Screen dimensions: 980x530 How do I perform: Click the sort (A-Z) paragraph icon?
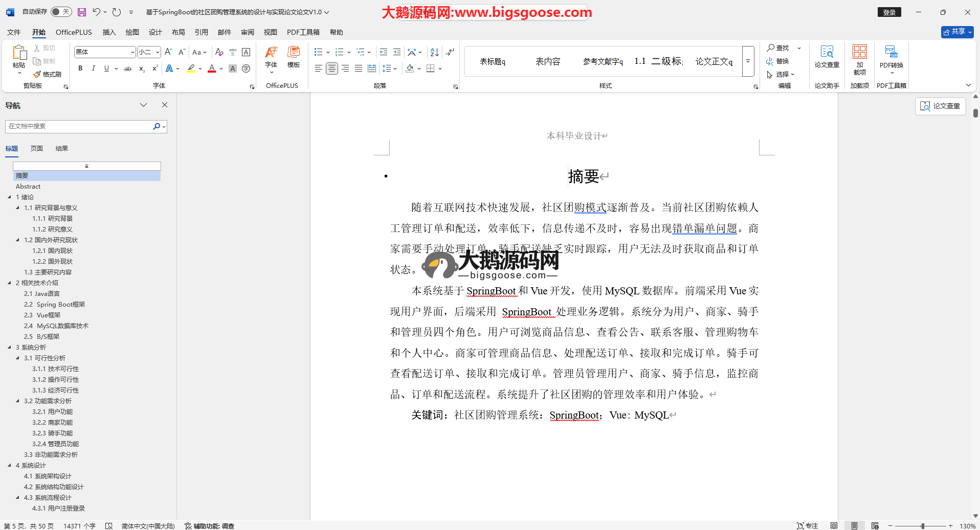pyautogui.click(x=434, y=52)
